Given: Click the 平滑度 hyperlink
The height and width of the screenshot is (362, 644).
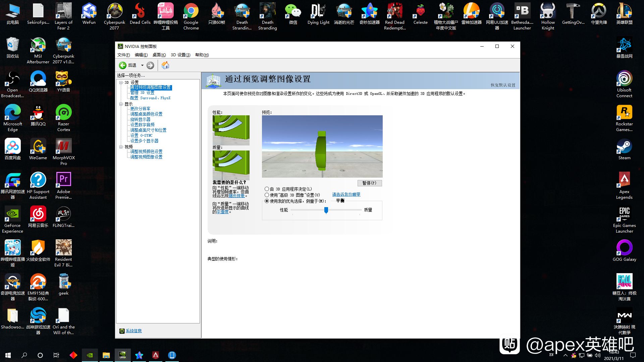Looking at the screenshot, I should 222,212.
